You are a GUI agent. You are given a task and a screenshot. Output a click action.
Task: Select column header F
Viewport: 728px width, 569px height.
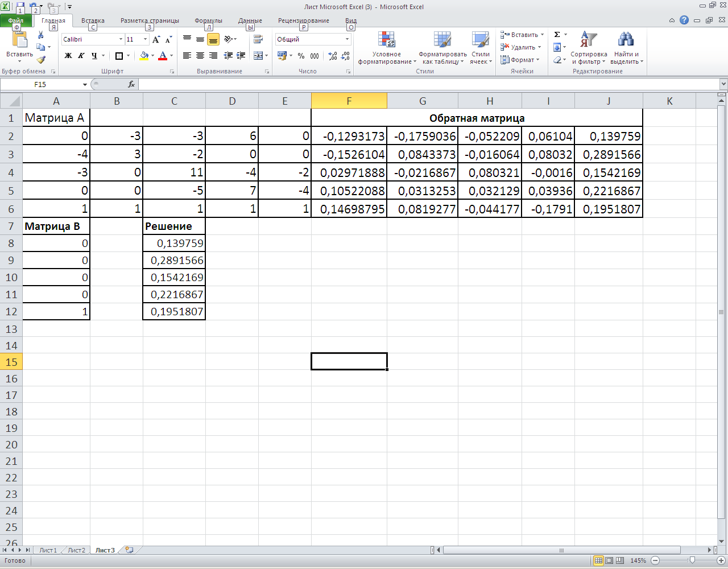coord(349,101)
